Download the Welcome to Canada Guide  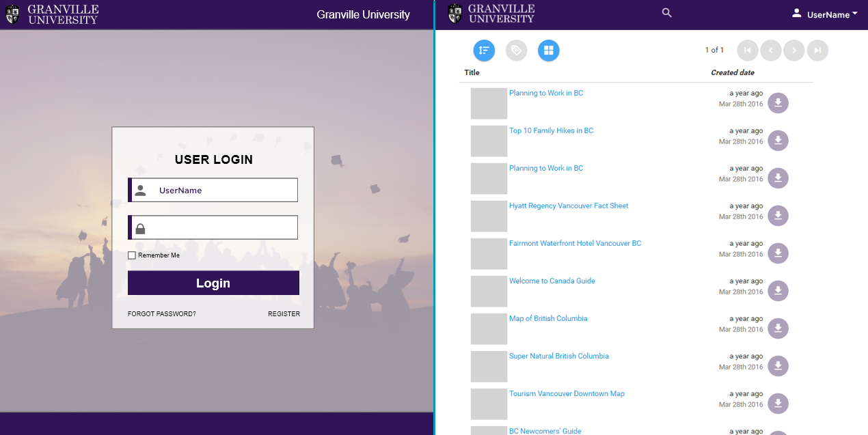coord(778,291)
